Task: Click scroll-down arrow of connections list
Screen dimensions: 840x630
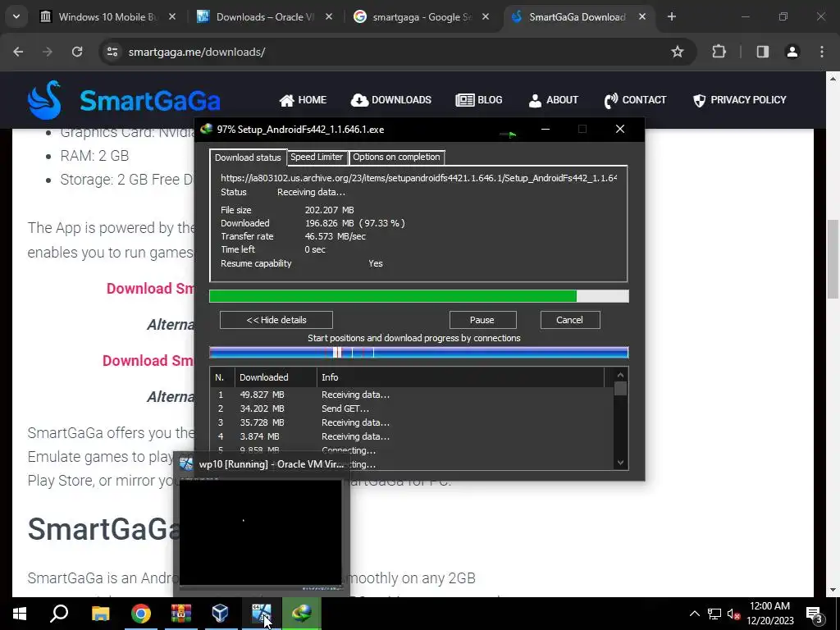Action: click(x=620, y=463)
